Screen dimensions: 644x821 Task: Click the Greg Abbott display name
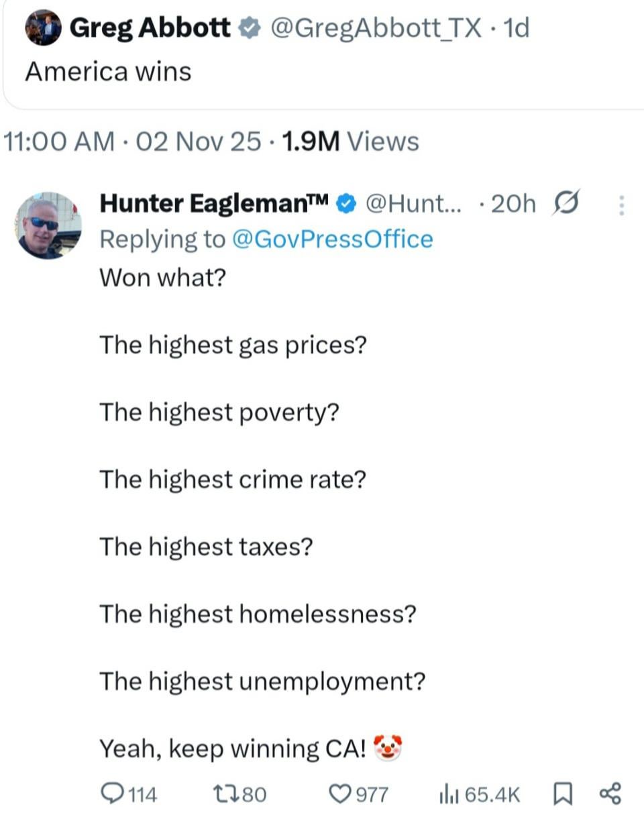(150, 28)
